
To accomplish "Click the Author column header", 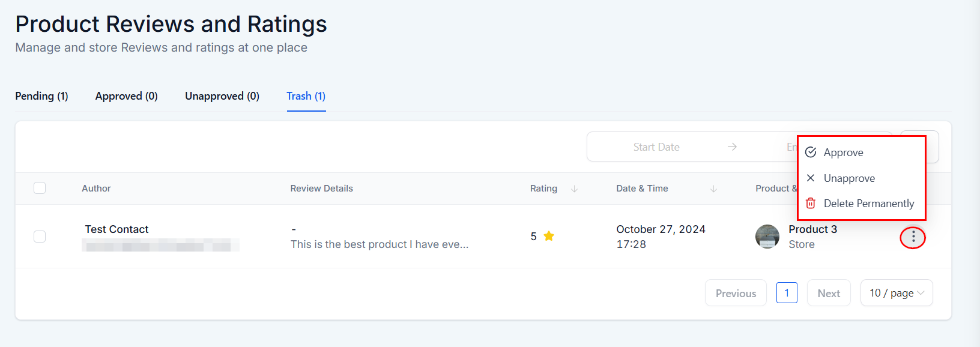I will [x=96, y=189].
